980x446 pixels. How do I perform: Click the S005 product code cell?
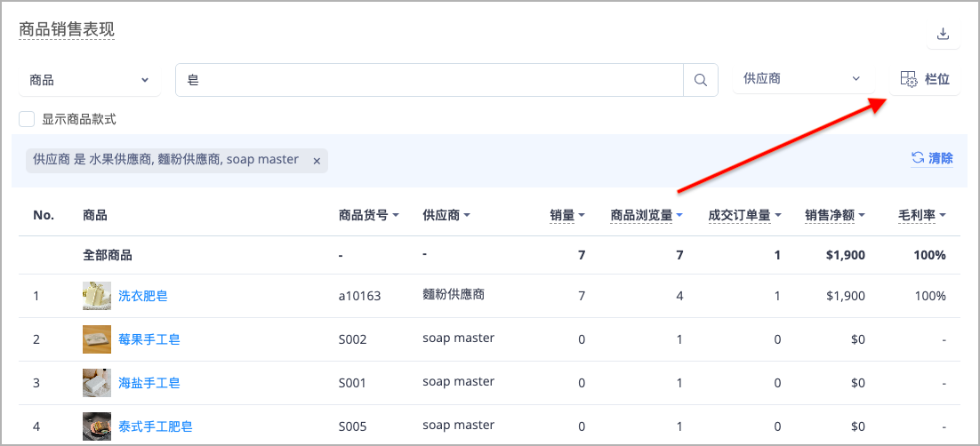tap(352, 426)
